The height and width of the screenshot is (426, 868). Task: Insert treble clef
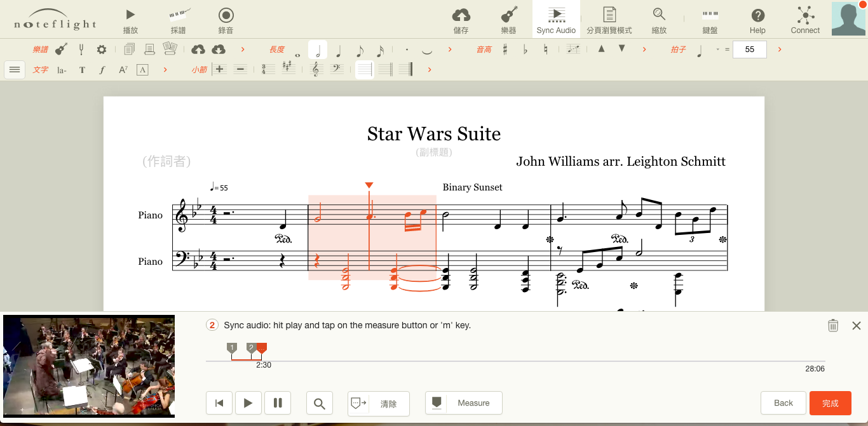tap(316, 69)
